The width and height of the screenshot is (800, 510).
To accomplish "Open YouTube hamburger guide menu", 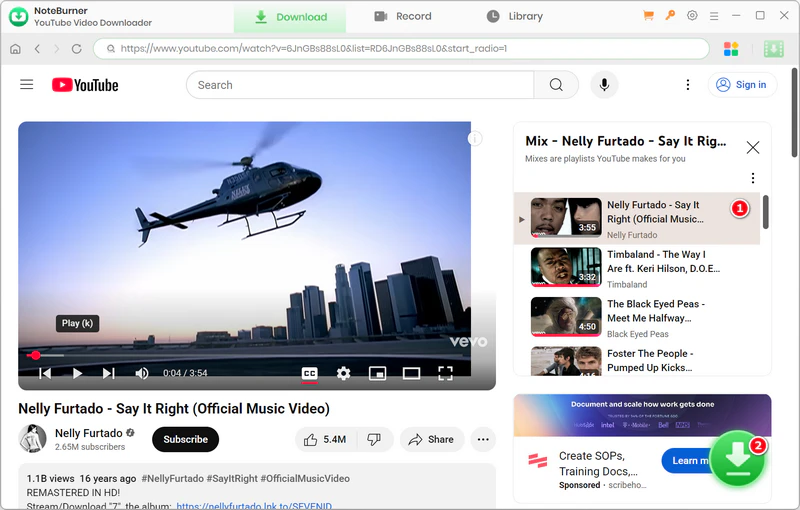I will [x=27, y=85].
